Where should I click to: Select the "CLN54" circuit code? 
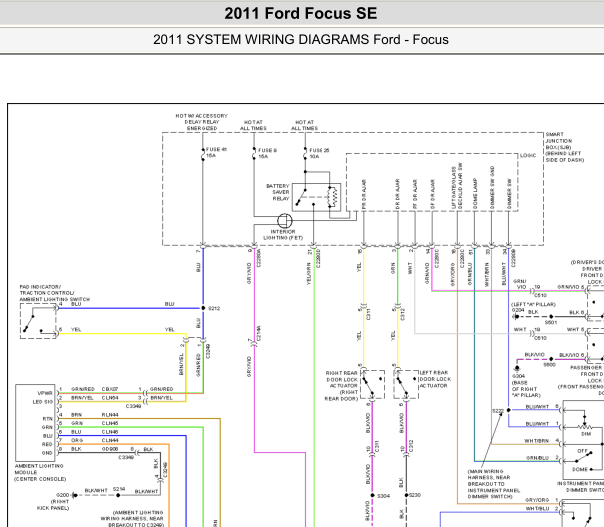tap(110, 398)
